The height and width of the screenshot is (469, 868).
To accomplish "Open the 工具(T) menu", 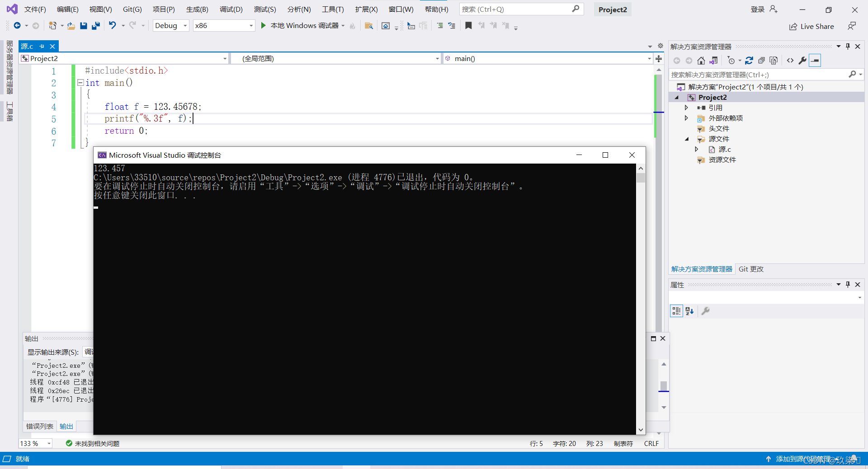I will pos(333,9).
